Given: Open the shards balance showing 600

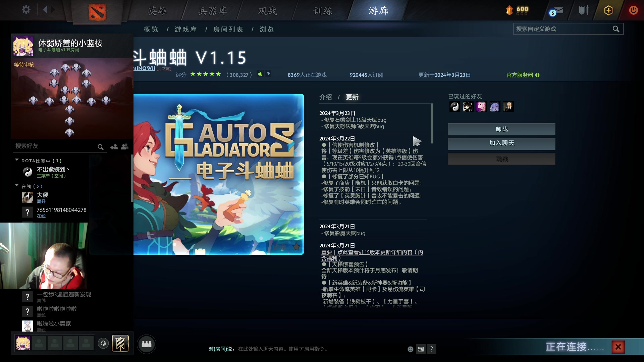Looking at the screenshot, I should pos(517,10).
